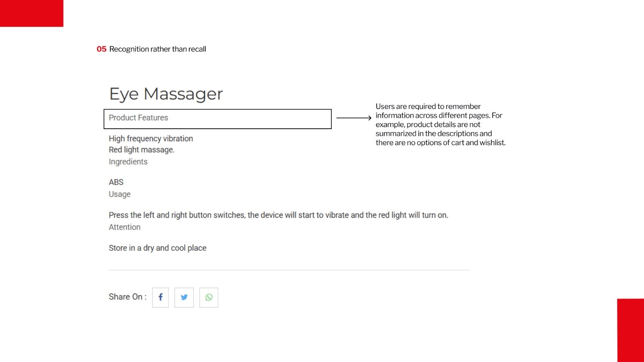Select the 'Attention' heading
644x362 pixels.
pyautogui.click(x=125, y=227)
